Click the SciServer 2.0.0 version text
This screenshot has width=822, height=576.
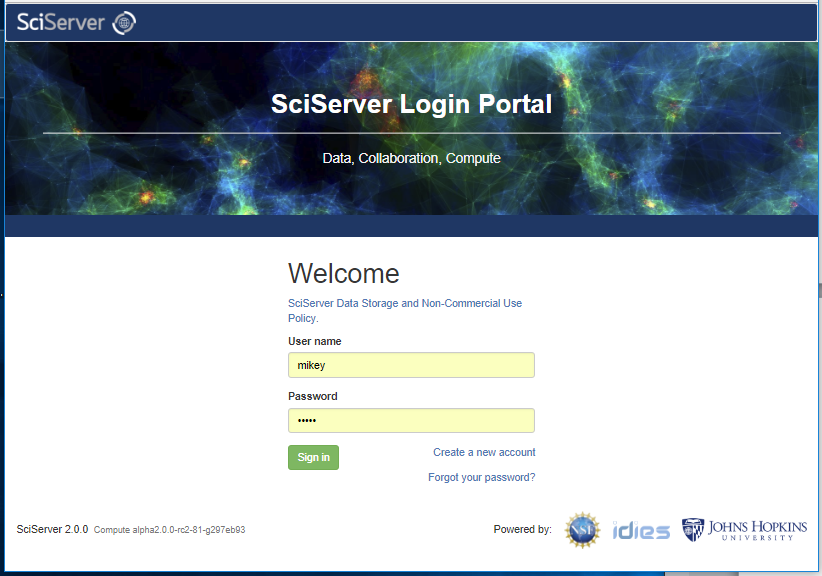pyautogui.click(x=52, y=529)
